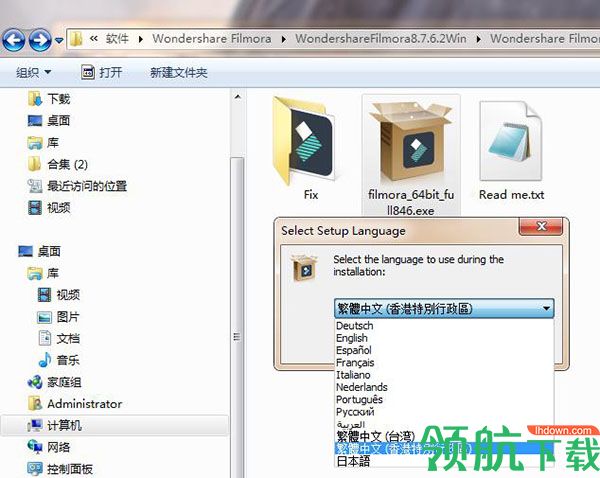Open the 图片 library
The height and width of the screenshot is (478, 600).
tap(59, 317)
